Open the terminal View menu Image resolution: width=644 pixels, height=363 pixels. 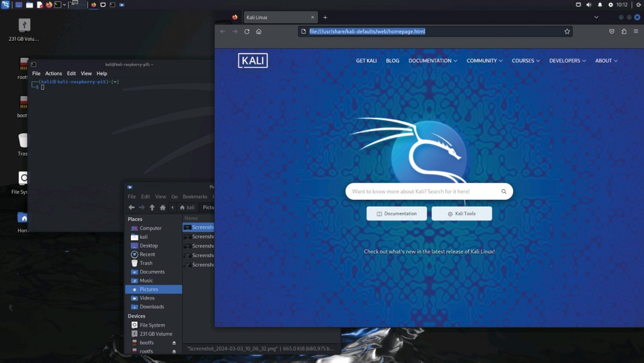point(86,74)
